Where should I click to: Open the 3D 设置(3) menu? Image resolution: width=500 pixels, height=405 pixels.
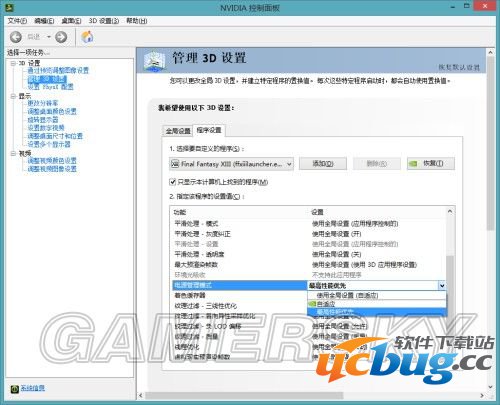click(x=104, y=21)
